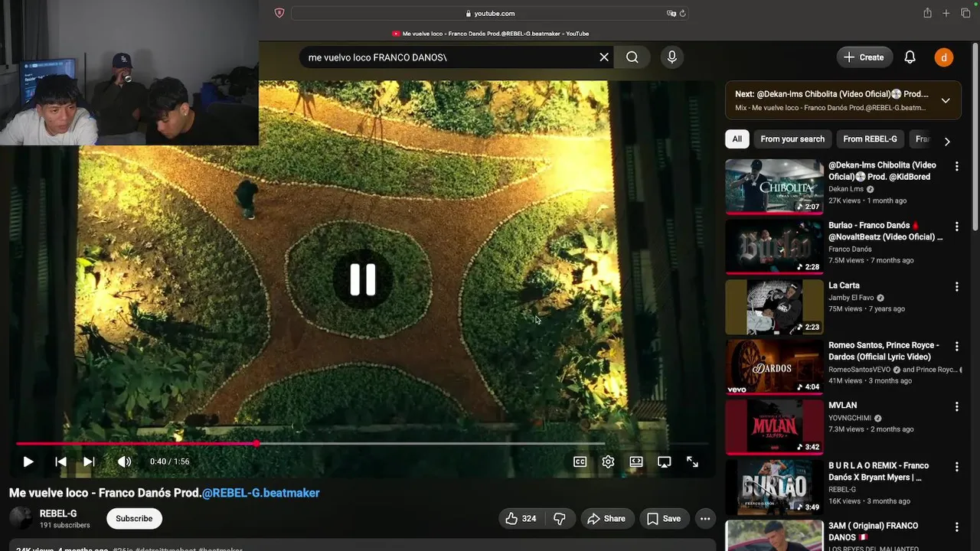Expand the Next mix queue panel
Viewport: 980px width, 551px height.
coord(946,100)
